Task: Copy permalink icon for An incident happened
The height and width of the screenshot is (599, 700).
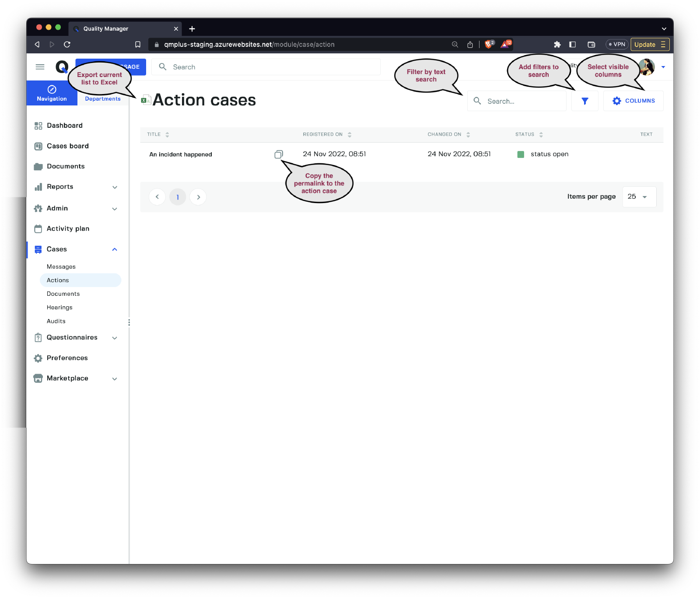Action: pos(279,154)
